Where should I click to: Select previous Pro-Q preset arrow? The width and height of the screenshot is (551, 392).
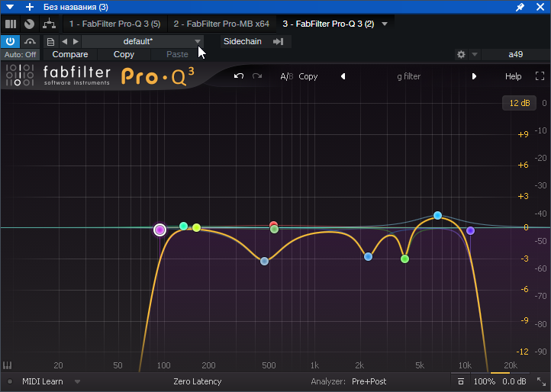pyautogui.click(x=343, y=76)
